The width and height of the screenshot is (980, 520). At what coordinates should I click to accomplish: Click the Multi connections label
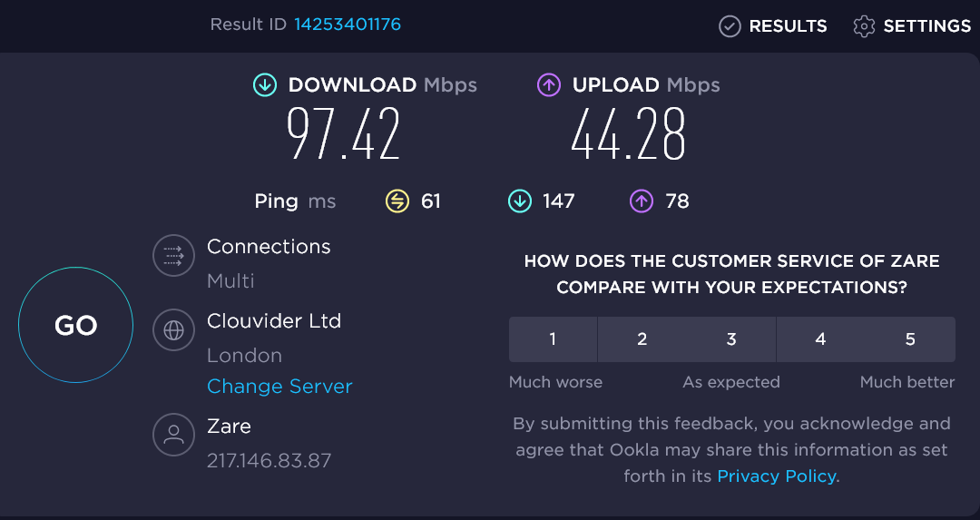230,281
